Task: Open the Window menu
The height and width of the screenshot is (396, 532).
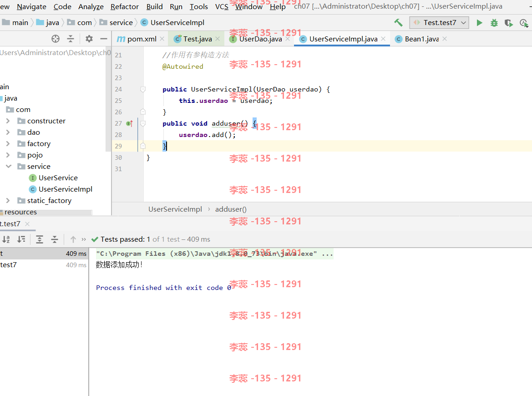Action: (248, 6)
